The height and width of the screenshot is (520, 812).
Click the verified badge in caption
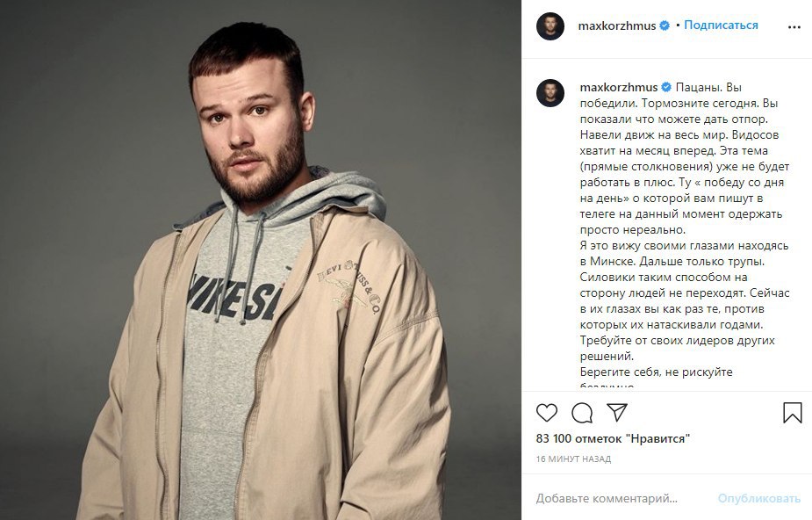[666, 87]
